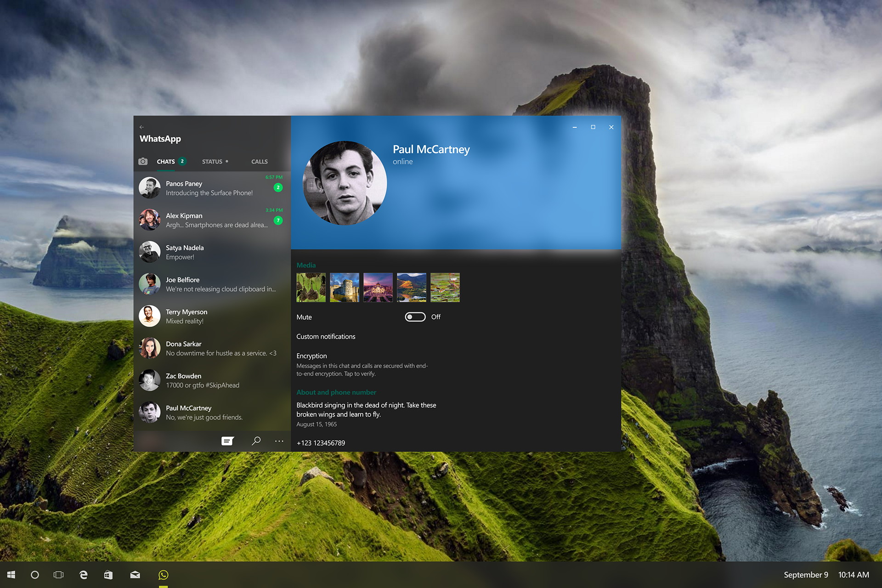Click the unread badge 2 on Panos Paney chat
The height and width of the screenshot is (588, 882).
pyautogui.click(x=278, y=187)
